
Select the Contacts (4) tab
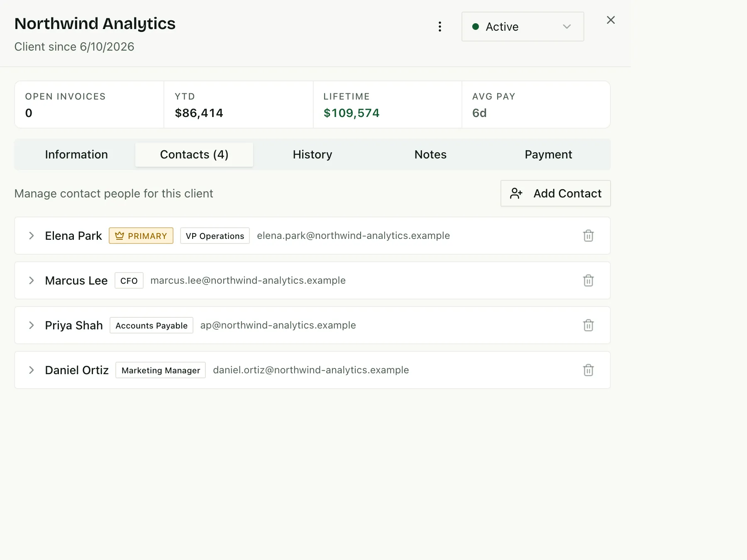pos(194,155)
